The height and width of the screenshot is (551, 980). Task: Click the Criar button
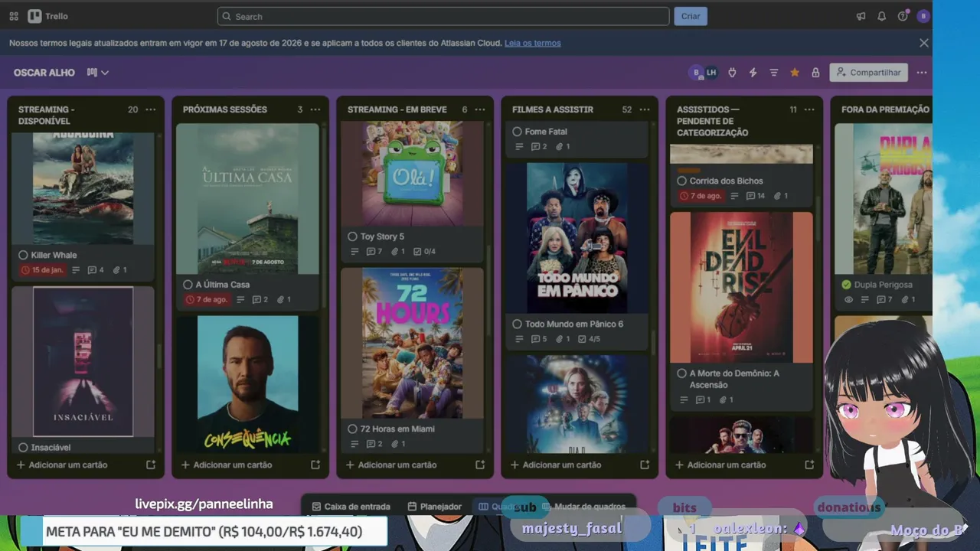click(x=691, y=16)
